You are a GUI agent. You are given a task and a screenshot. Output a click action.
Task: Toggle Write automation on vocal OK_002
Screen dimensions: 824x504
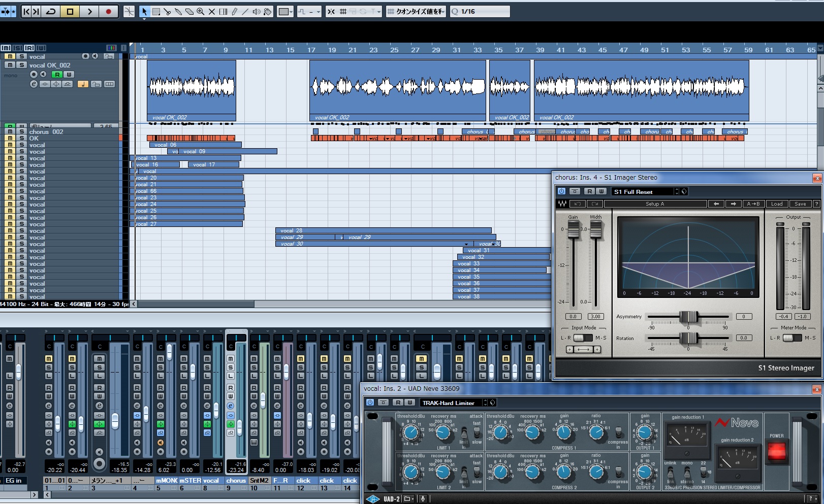pos(69,74)
